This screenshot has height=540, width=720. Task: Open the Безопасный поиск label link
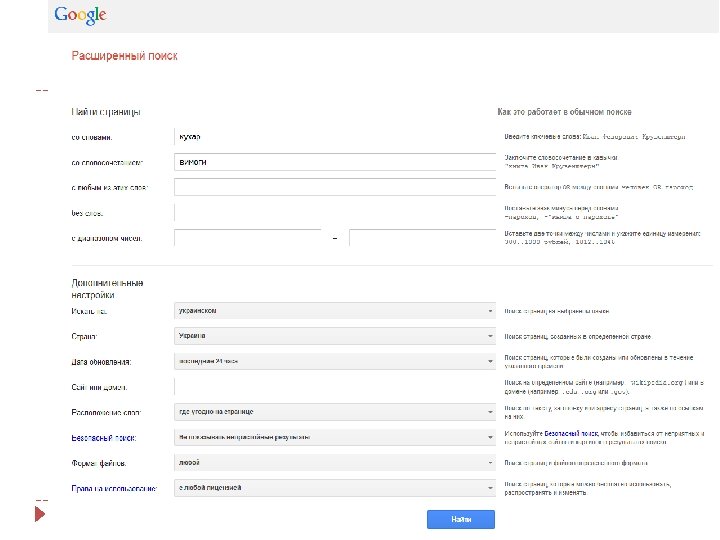pyautogui.click(x=104, y=437)
